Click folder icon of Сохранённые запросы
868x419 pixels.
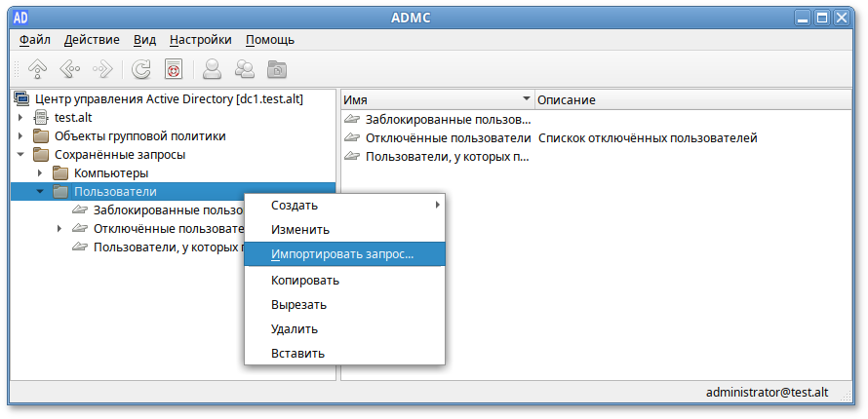point(41,154)
